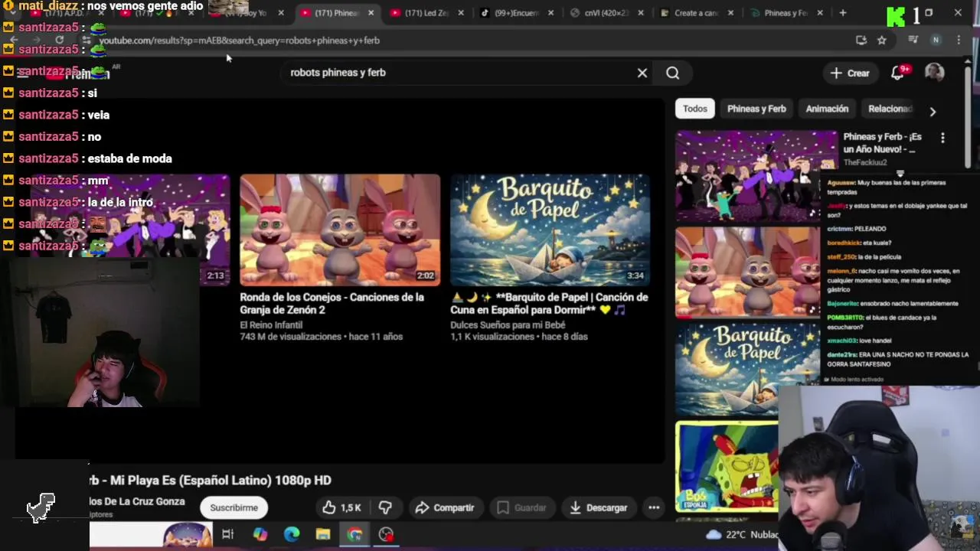This screenshot has width=980, height=551.
Task: Close the TikTok Encuentra tab
Action: (550, 13)
